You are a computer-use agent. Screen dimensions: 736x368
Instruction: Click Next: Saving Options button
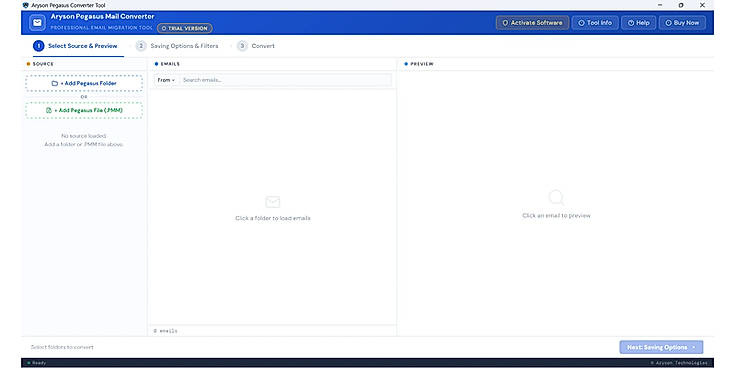(x=661, y=347)
